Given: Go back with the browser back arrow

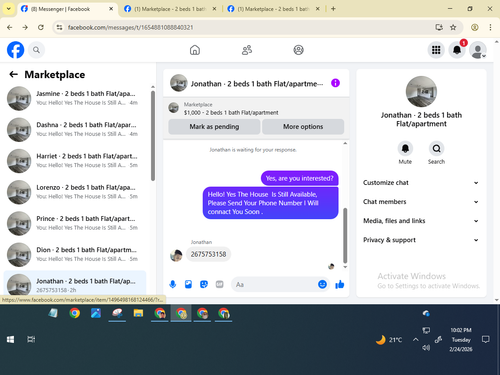Looking at the screenshot, I should [10, 27].
